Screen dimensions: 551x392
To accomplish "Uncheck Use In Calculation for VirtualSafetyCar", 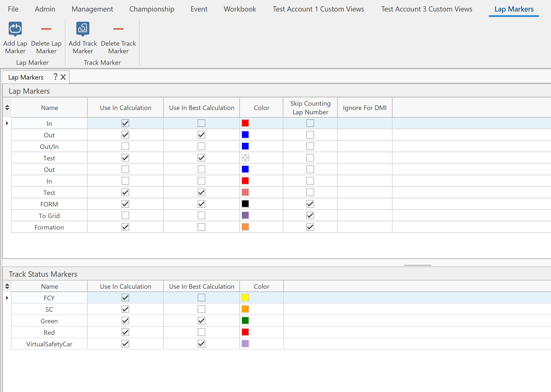I will point(125,344).
